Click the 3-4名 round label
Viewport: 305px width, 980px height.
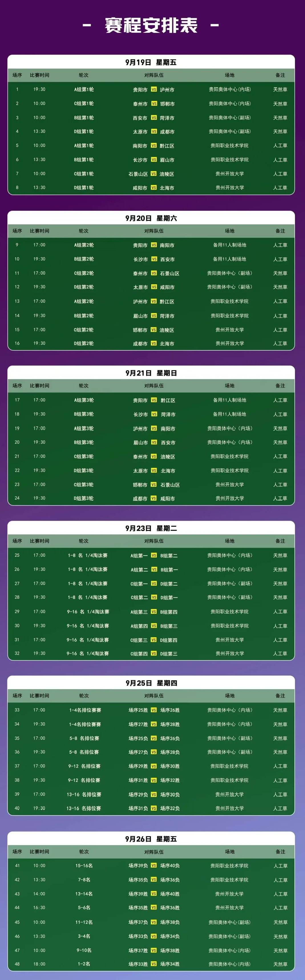pos(84,936)
